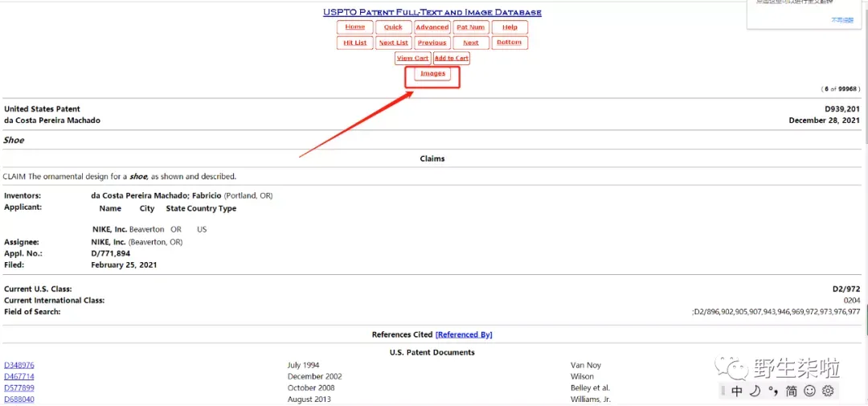Click the October 2008 date cell
This screenshot has height=406, width=868.
311,388
